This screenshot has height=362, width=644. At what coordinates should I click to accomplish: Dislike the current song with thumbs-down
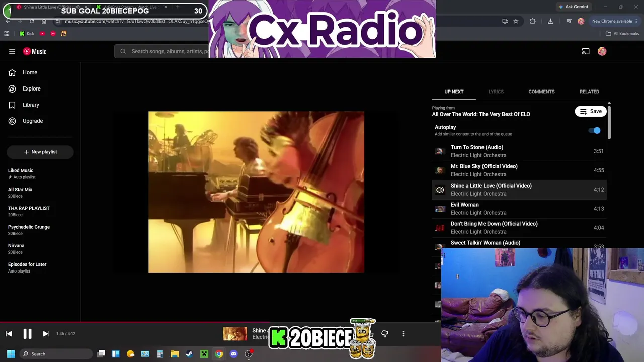pyautogui.click(x=385, y=334)
